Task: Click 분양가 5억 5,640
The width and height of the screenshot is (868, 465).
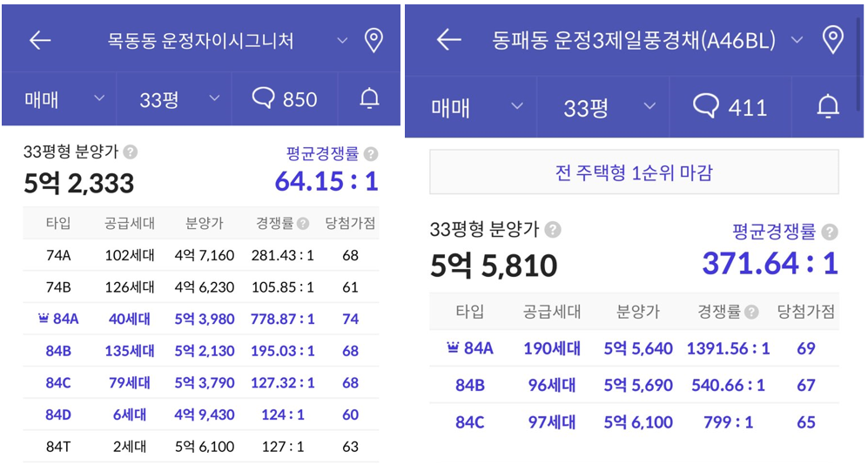Action: coord(638,348)
